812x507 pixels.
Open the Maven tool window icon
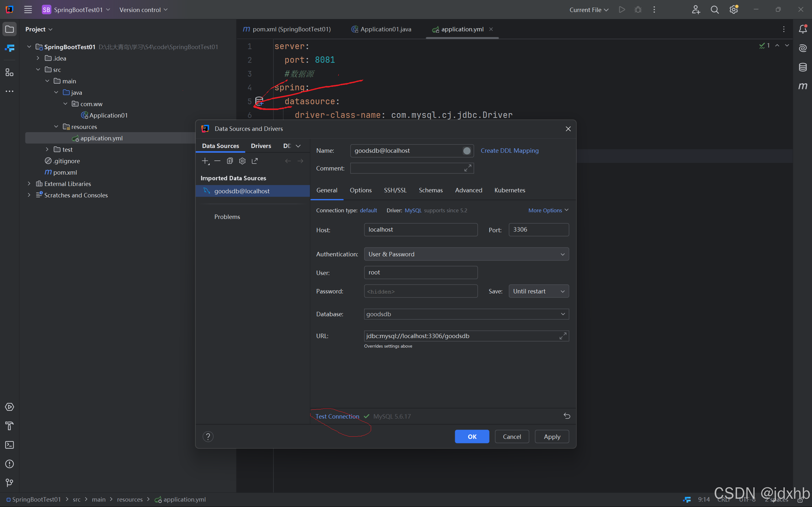(x=802, y=86)
